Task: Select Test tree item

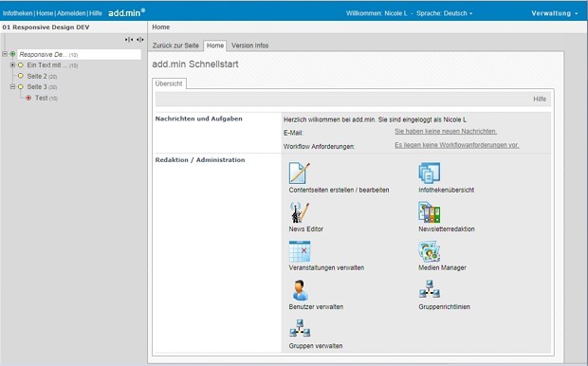Action: [46, 98]
